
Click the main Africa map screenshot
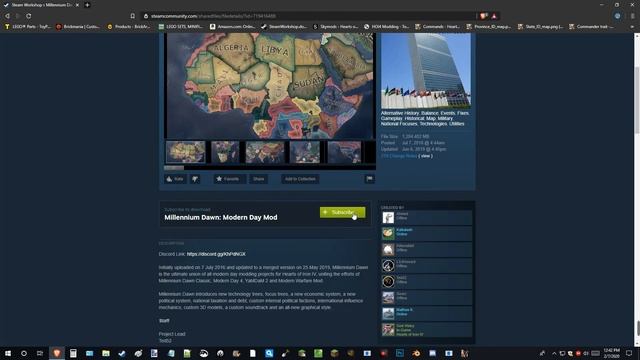tap(270, 86)
